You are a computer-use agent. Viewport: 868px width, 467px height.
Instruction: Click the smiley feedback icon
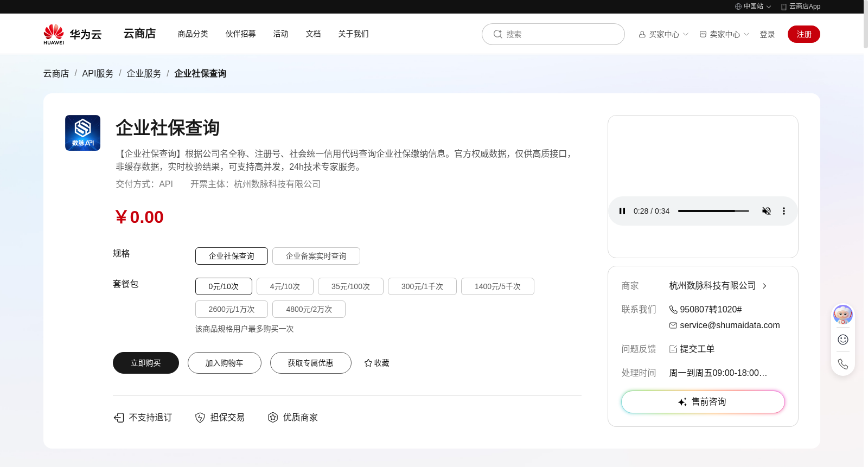point(843,340)
